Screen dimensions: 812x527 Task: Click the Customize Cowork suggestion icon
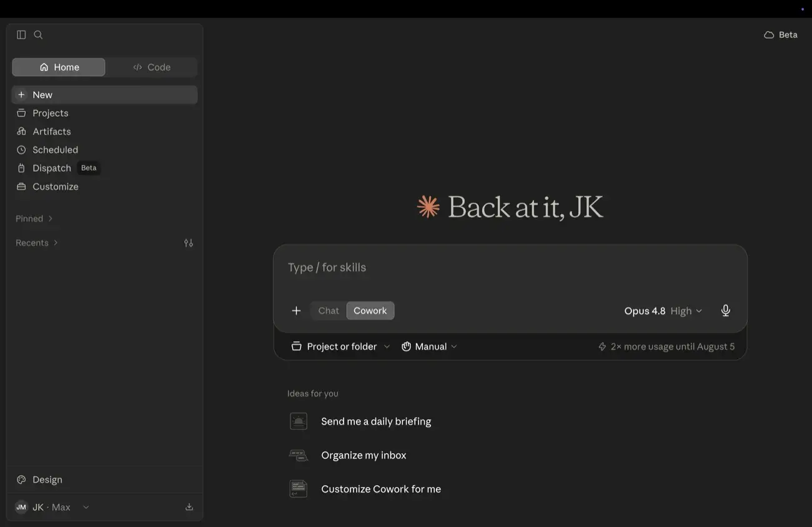[299, 489]
